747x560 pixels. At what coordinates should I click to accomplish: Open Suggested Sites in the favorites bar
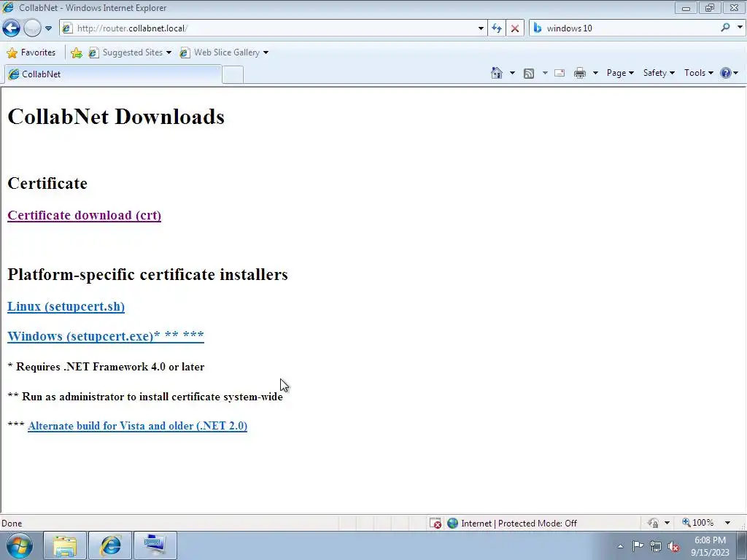pos(130,52)
